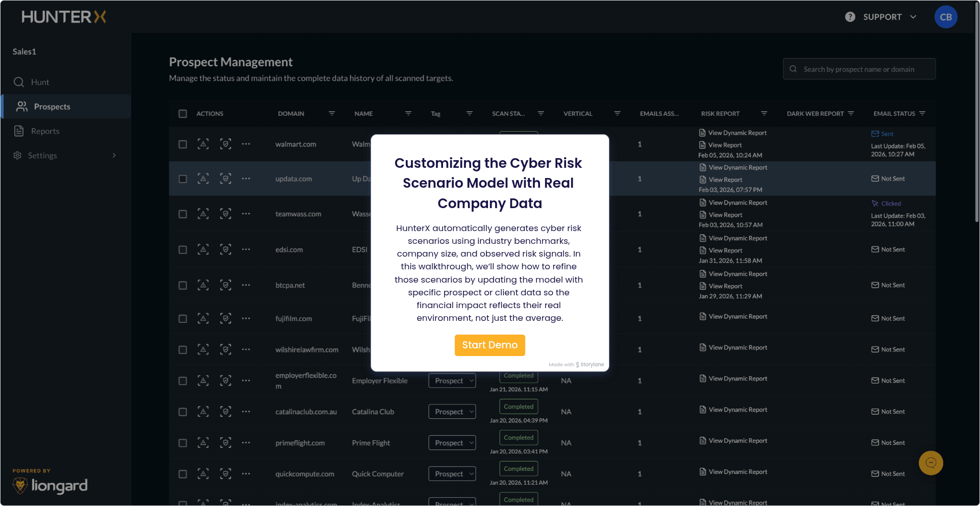Screen dimensions: 980x506
Task: Click the shield scan icon in updata.com row
Action: pos(226,179)
